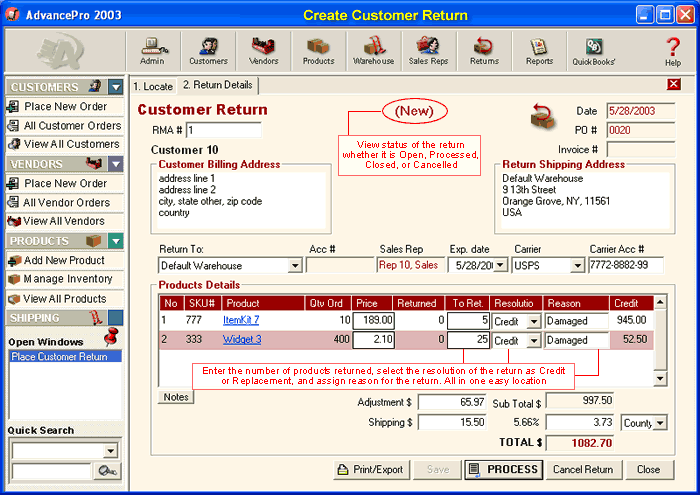Click the Open Windows pushpin icon
The height and width of the screenshot is (495, 700).
click(x=111, y=337)
